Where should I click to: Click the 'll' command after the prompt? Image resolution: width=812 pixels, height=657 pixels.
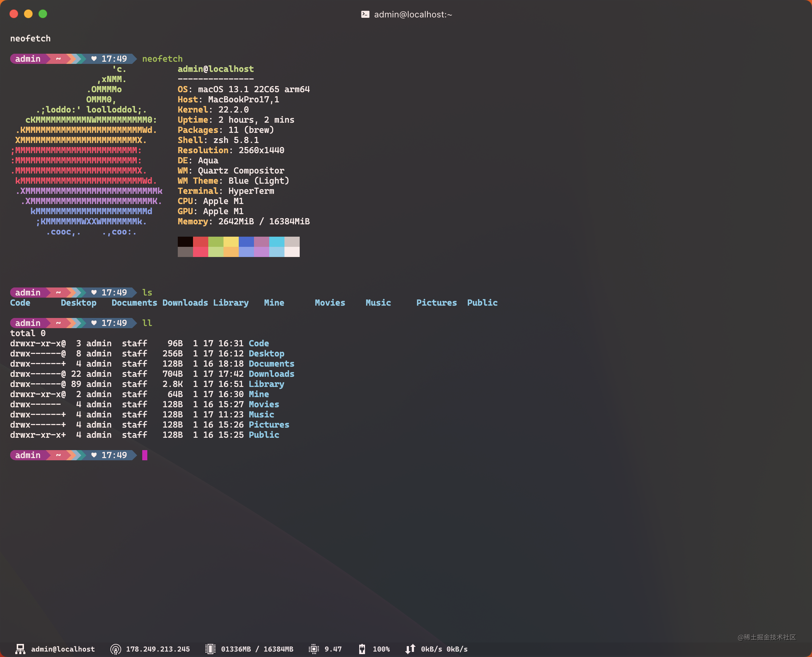click(x=148, y=323)
